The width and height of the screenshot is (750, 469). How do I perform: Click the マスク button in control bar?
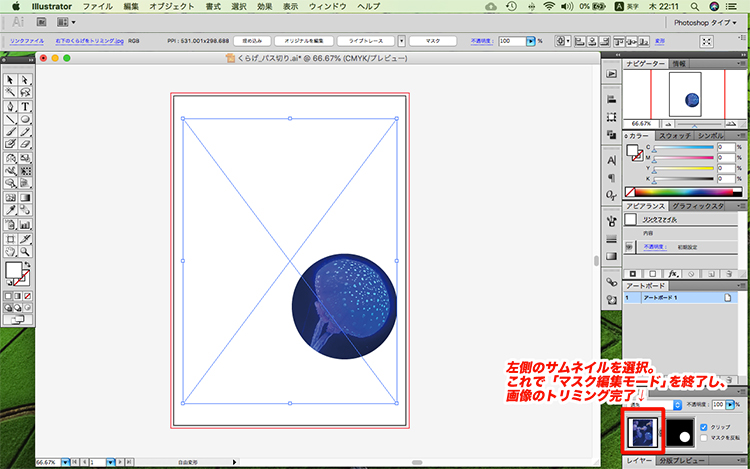433,42
